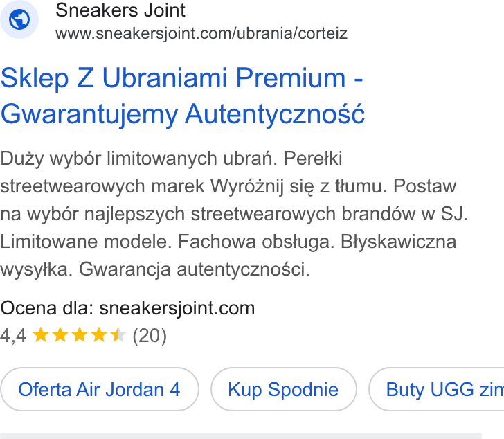This screenshot has width=504, height=439.
Task: Click the www.sneakersjoint.com/ubrania/corteiz URL
Action: coord(201,33)
